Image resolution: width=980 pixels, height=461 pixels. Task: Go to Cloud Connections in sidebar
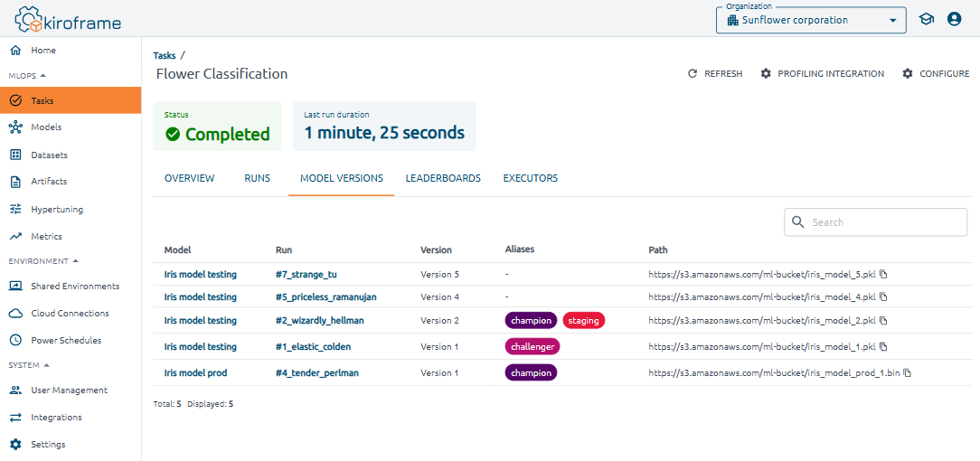[x=69, y=314]
